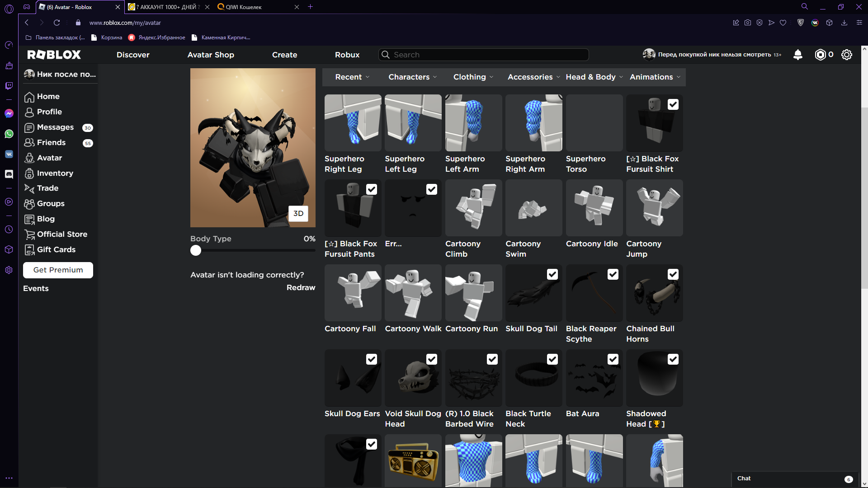Screen dimensions: 868x488
Task: Open the Chat panel
Action: click(794, 479)
